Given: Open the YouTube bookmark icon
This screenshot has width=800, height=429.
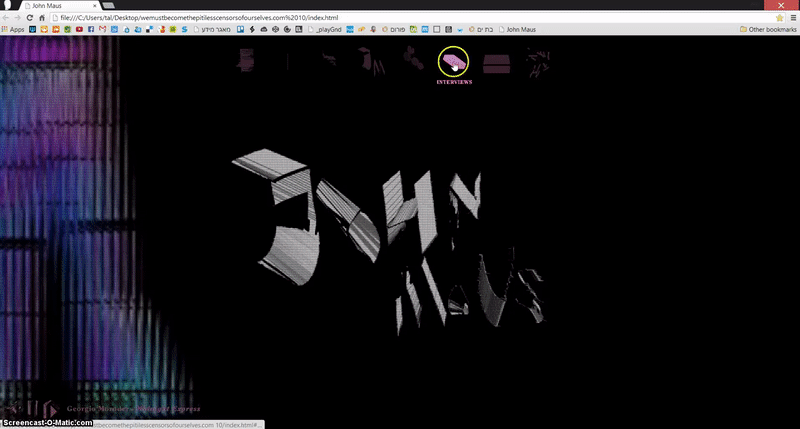Looking at the screenshot, I should tap(79, 30).
